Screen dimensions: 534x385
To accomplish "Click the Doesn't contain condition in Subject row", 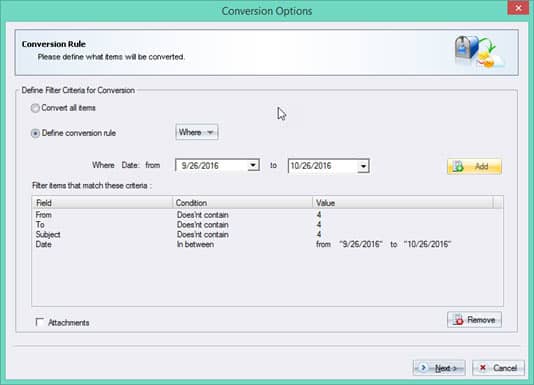I will pos(203,235).
